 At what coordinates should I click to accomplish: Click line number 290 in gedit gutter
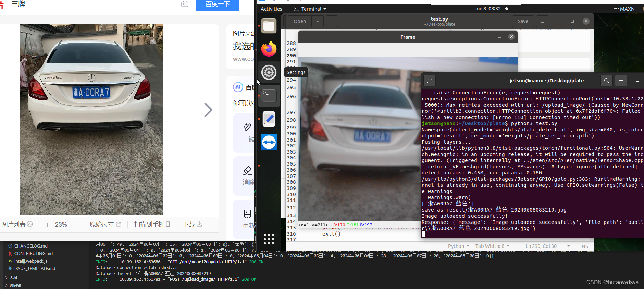click(x=292, y=56)
